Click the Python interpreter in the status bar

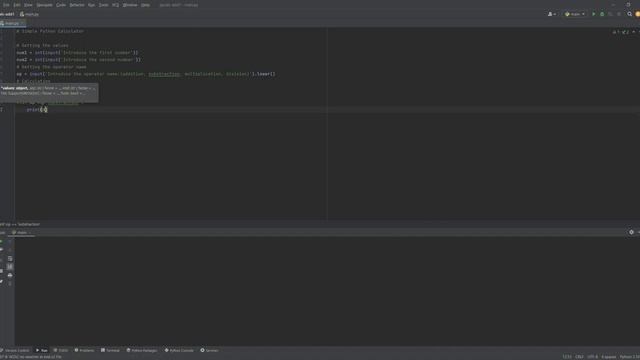coord(630,357)
